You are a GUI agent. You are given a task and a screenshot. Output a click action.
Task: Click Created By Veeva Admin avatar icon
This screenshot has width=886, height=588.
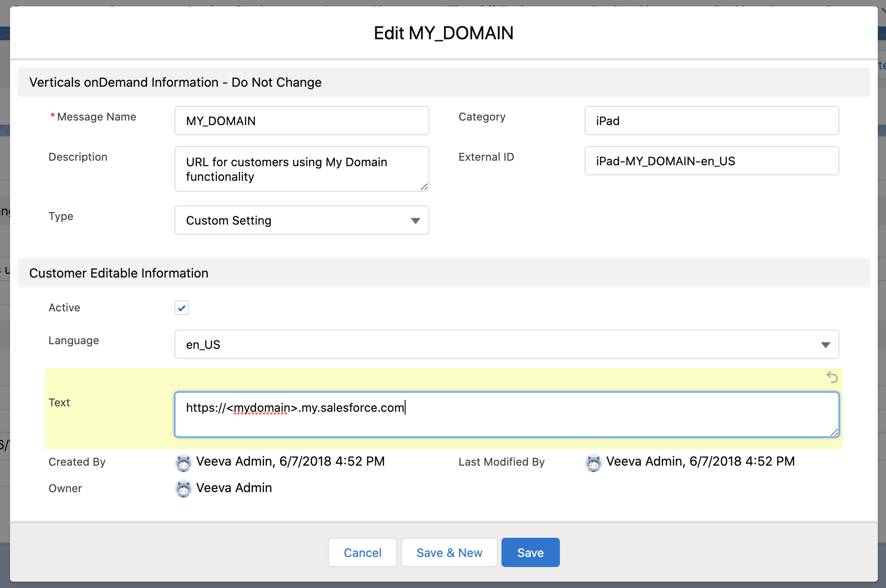pyautogui.click(x=184, y=462)
